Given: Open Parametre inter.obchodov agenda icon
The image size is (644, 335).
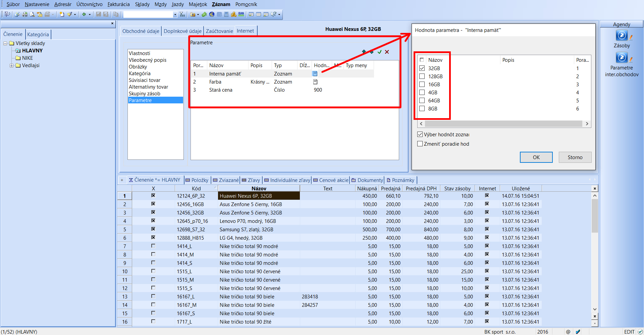Looking at the screenshot, I should [622, 58].
